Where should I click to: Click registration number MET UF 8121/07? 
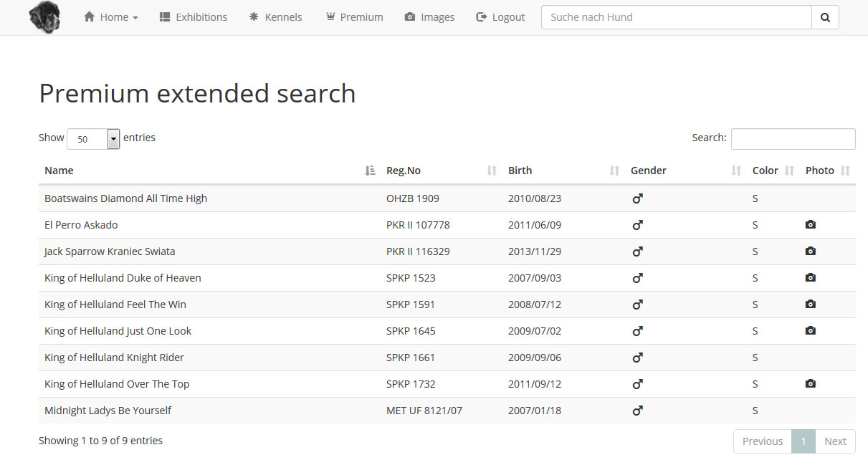(424, 411)
